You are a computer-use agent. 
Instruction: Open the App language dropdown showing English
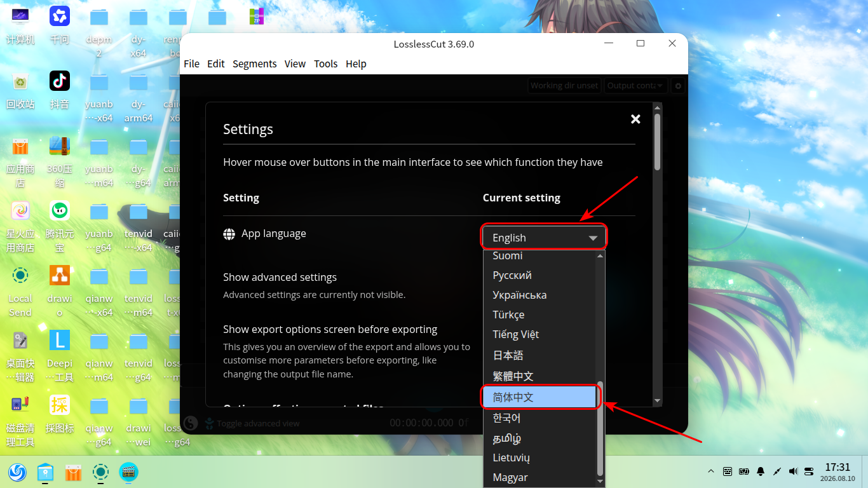pos(544,238)
